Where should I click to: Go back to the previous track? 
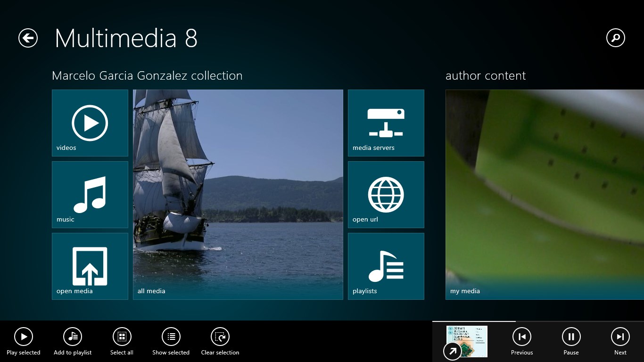(522, 337)
